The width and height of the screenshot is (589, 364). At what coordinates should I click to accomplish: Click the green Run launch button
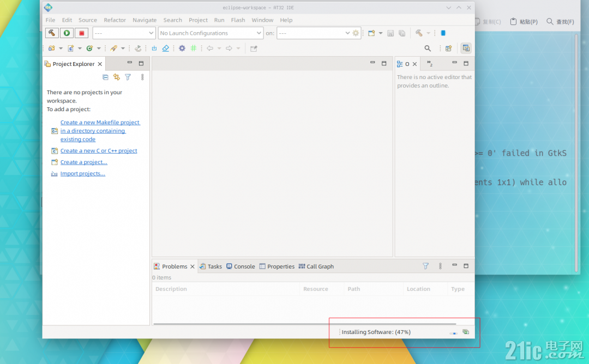click(x=67, y=33)
